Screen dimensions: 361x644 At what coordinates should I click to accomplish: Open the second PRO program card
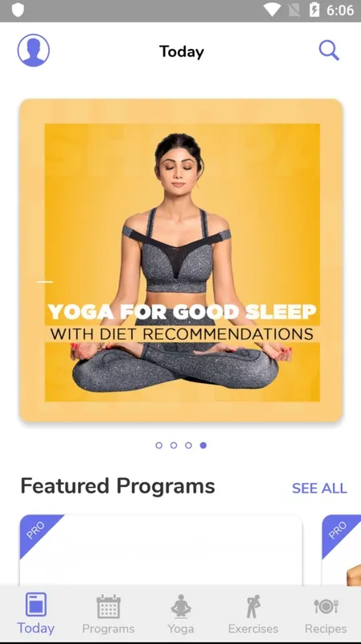click(x=342, y=550)
